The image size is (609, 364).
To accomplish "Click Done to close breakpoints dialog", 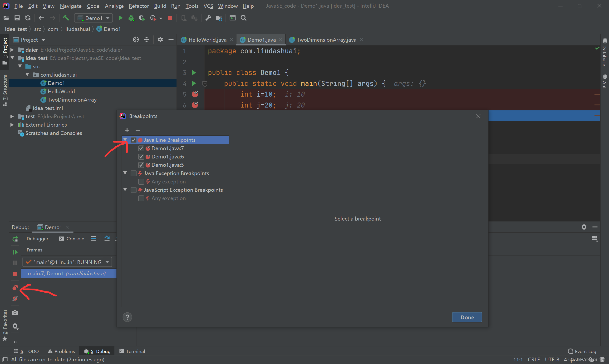I will click(467, 316).
